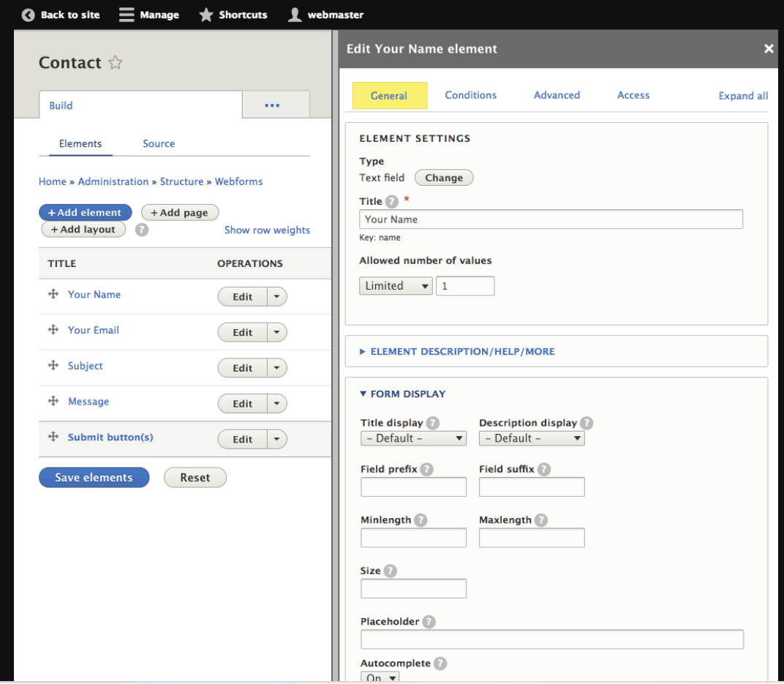Click the help icon beside Title field
Viewport: 784px width, 684px height.
point(391,201)
